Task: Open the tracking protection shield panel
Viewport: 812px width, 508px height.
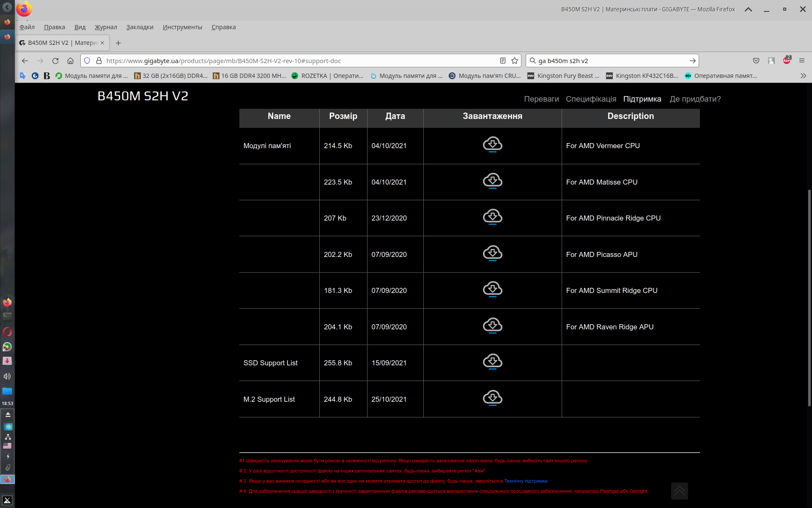Action: pyautogui.click(x=87, y=61)
